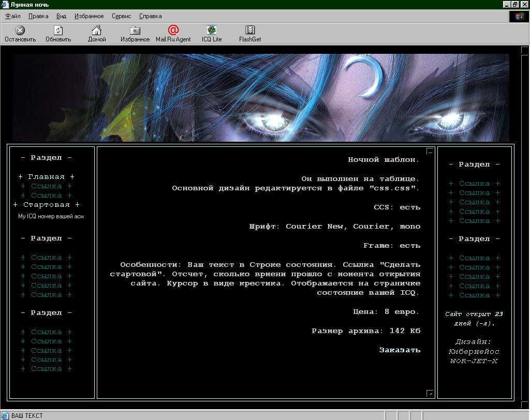
Task: Click the page icon in the status bar
Action: pyautogui.click(x=5, y=416)
